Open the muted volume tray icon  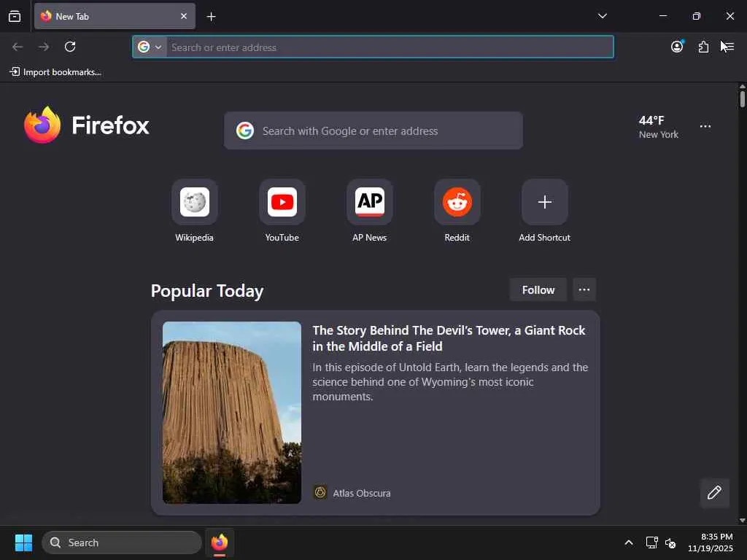[x=670, y=542]
